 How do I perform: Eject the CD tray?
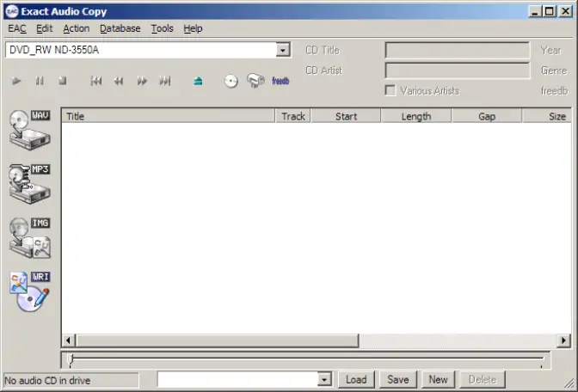pos(198,81)
